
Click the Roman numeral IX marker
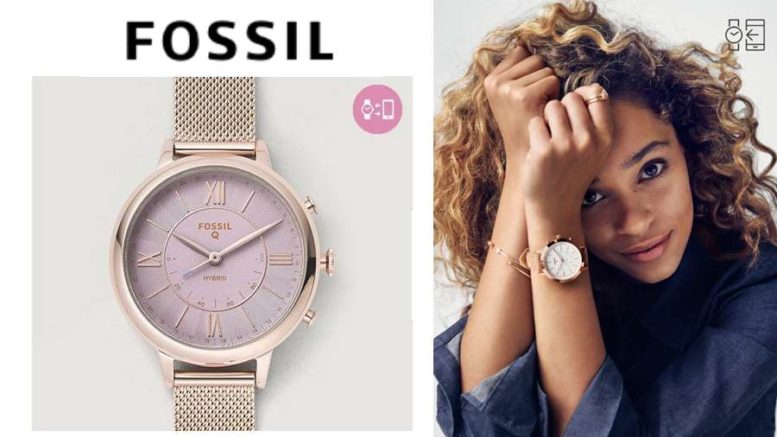[149, 259]
